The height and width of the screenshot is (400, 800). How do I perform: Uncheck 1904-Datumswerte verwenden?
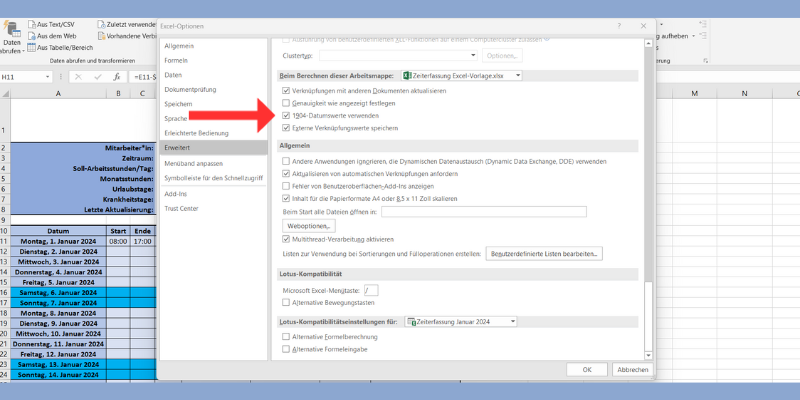286,115
